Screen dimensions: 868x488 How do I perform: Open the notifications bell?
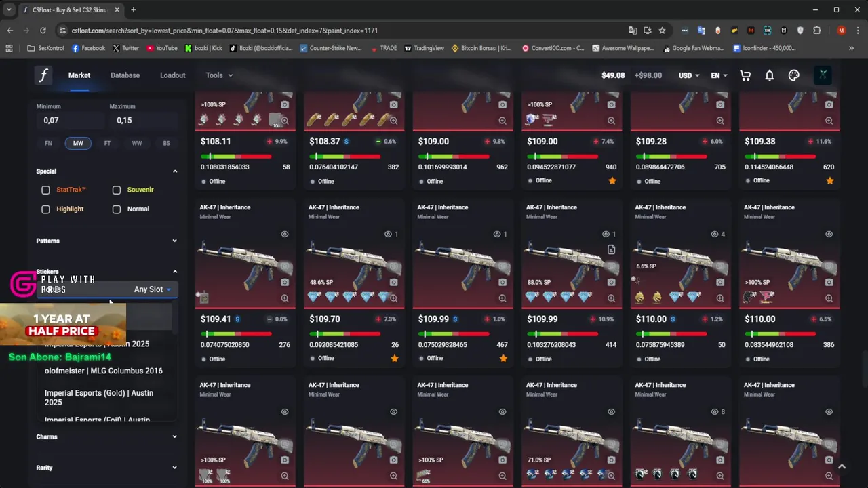(x=770, y=75)
